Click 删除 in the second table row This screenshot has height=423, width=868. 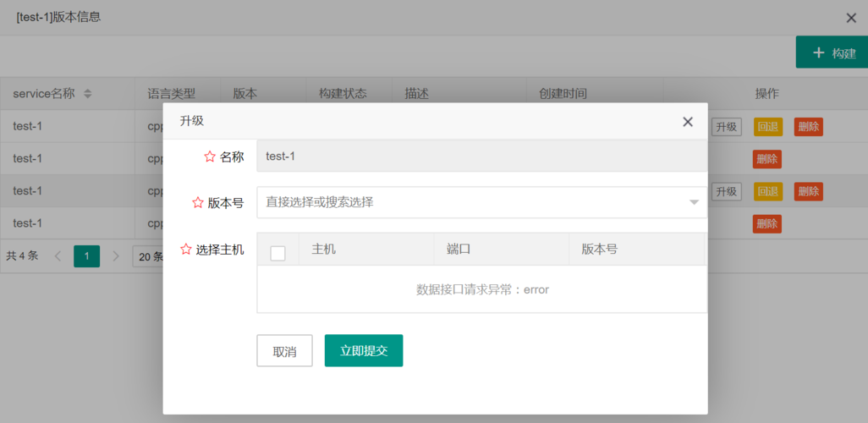pos(766,159)
